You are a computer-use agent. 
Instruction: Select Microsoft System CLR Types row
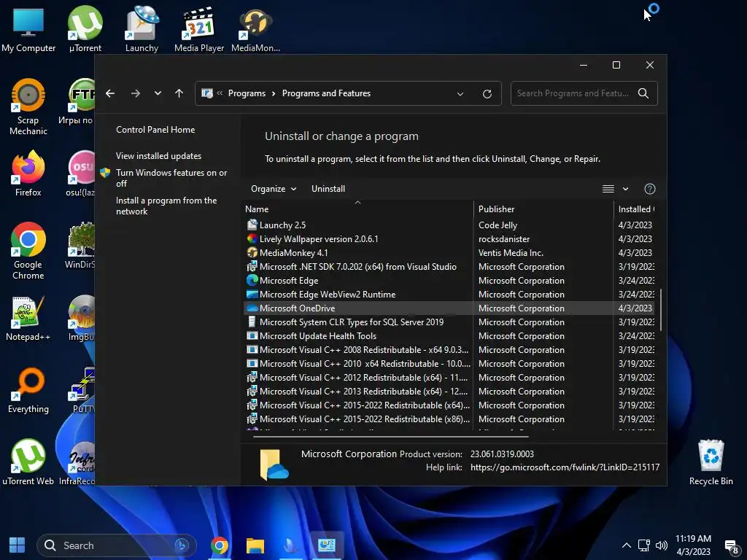pos(449,322)
